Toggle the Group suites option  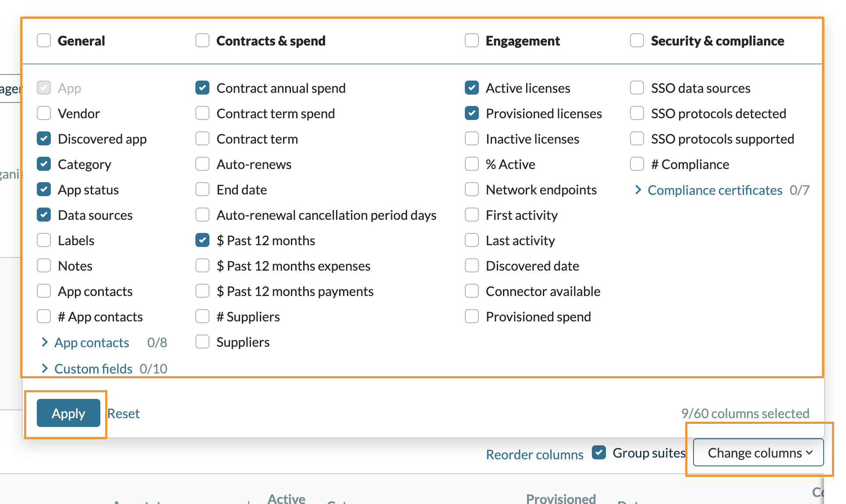coord(598,453)
